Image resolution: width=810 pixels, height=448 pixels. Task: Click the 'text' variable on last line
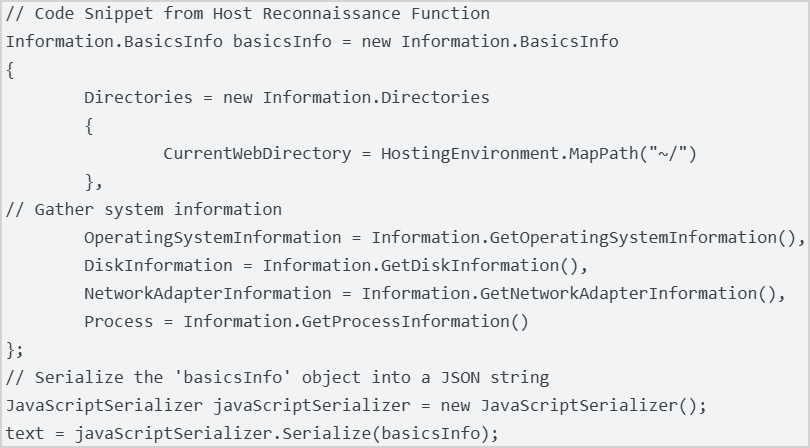pos(26,434)
